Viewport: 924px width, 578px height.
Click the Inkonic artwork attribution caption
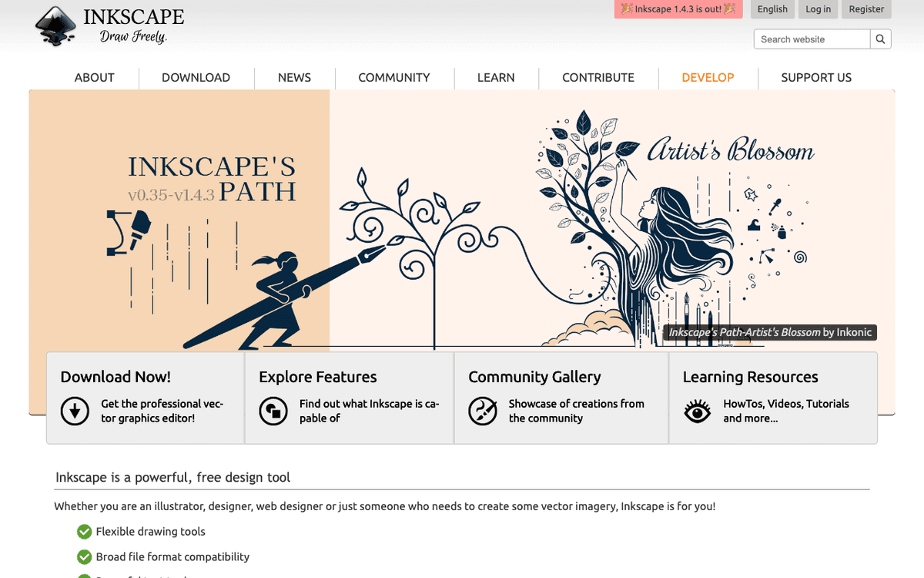pos(770,332)
